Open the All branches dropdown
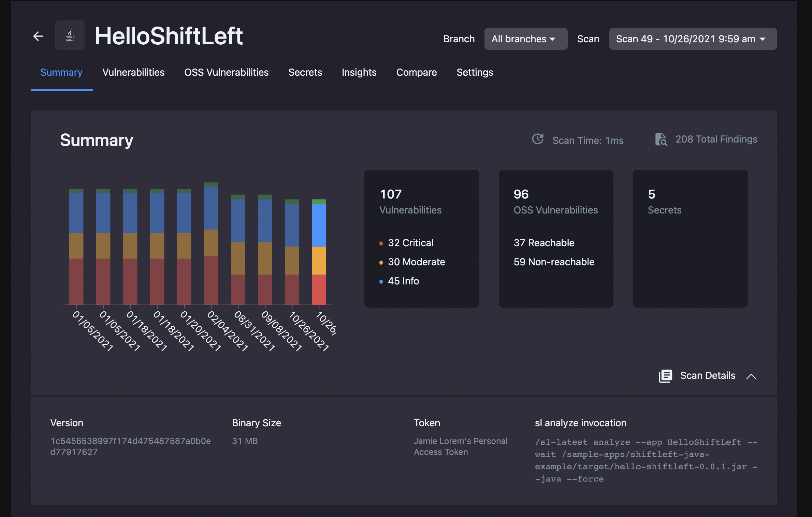The image size is (812, 517). 526,39
